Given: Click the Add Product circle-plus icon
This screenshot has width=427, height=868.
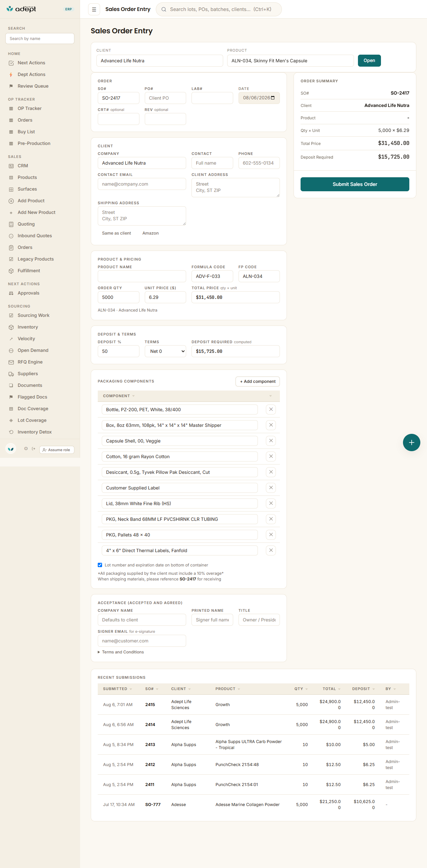Looking at the screenshot, I should (11, 201).
